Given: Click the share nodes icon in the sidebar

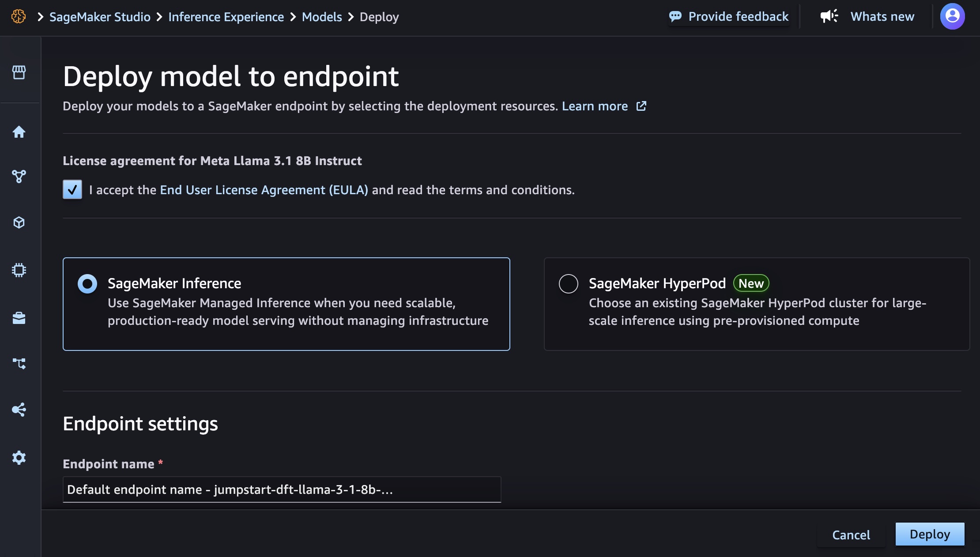Looking at the screenshot, I should [19, 410].
